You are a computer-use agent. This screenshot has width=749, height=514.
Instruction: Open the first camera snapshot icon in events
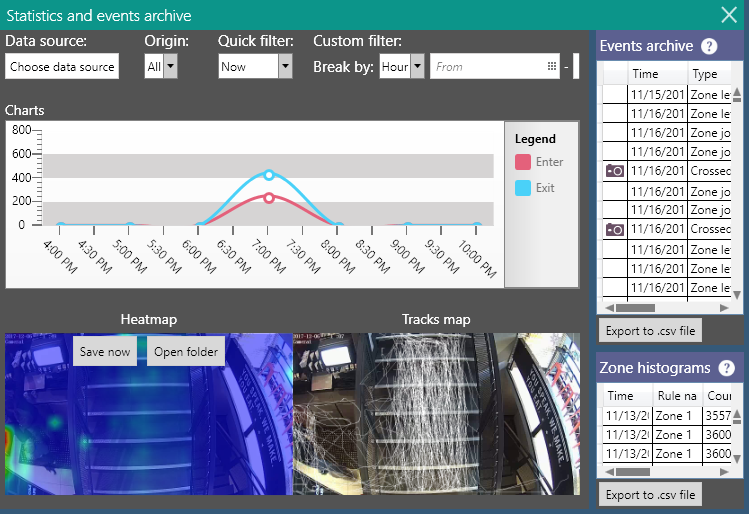click(x=615, y=171)
